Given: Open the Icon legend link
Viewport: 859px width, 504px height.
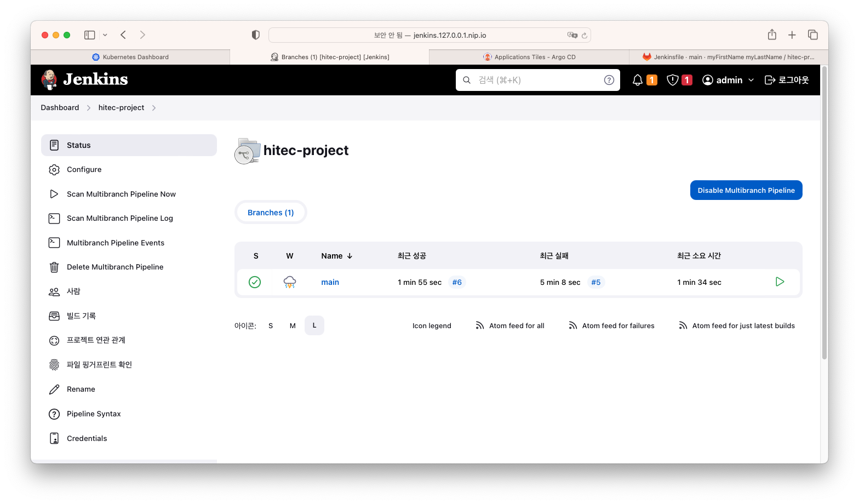Looking at the screenshot, I should [x=432, y=325].
